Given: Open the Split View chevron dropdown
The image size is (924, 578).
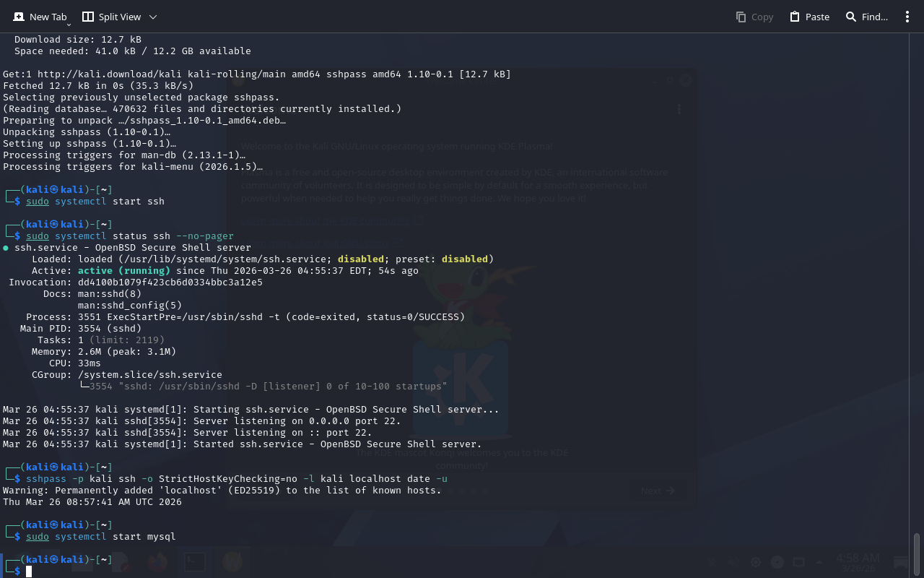Looking at the screenshot, I should click(153, 17).
